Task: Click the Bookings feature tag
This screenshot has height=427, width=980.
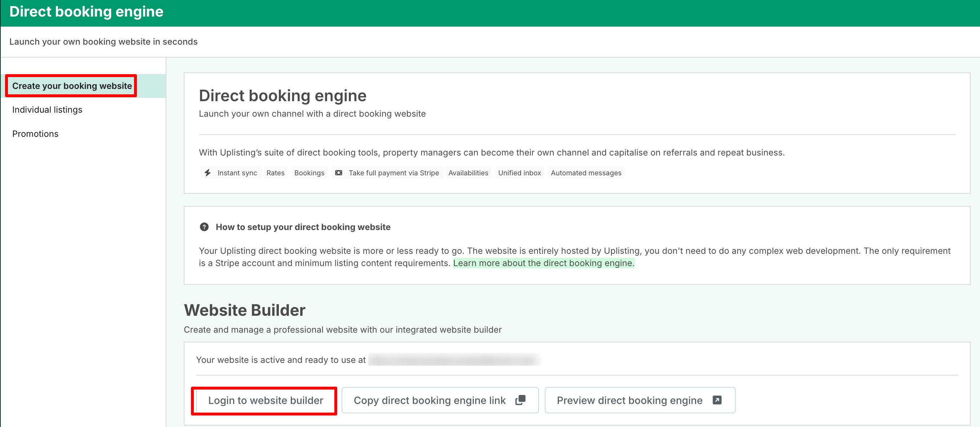Action: pyautogui.click(x=309, y=172)
